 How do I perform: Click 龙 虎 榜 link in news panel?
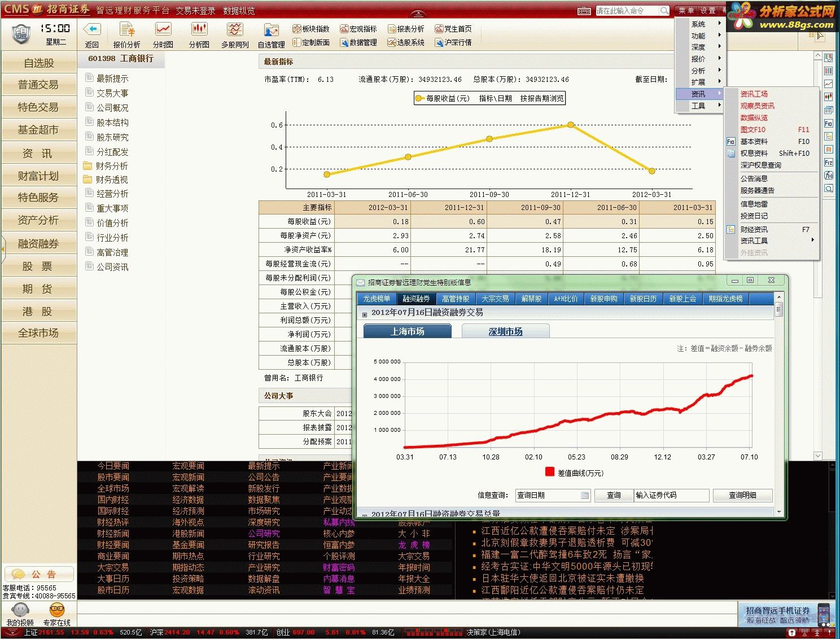[x=414, y=545]
